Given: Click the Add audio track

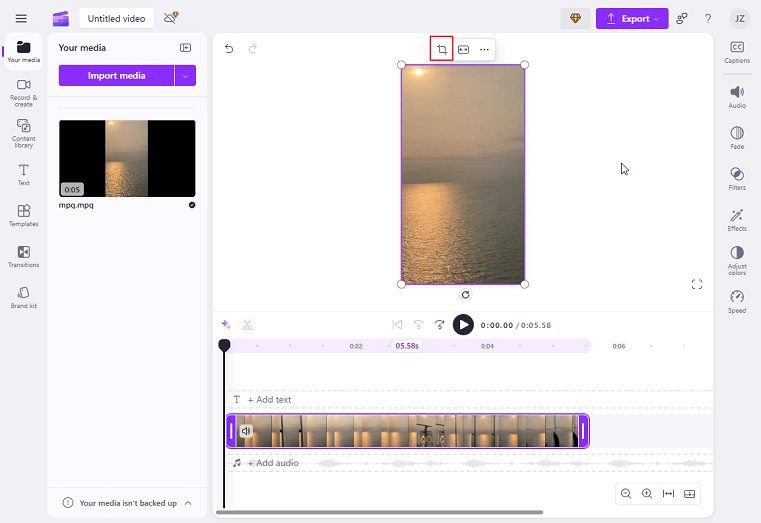Looking at the screenshot, I should point(470,463).
